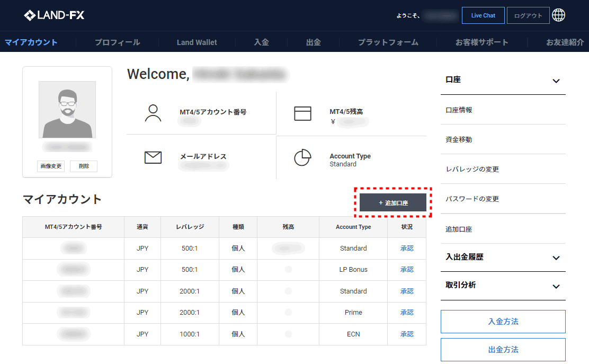Open 追加口座 in the sidebar

pyautogui.click(x=459, y=229)
